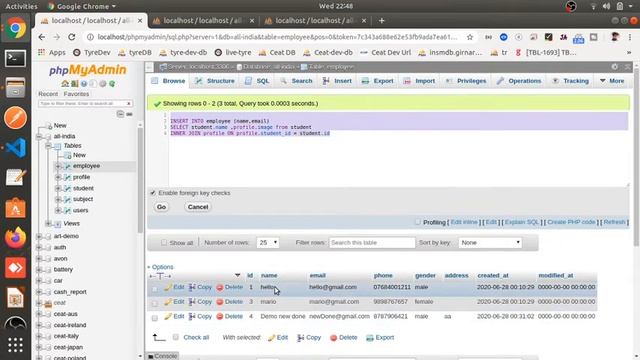Click the Favorites tab in navigation

pos(76,94)
